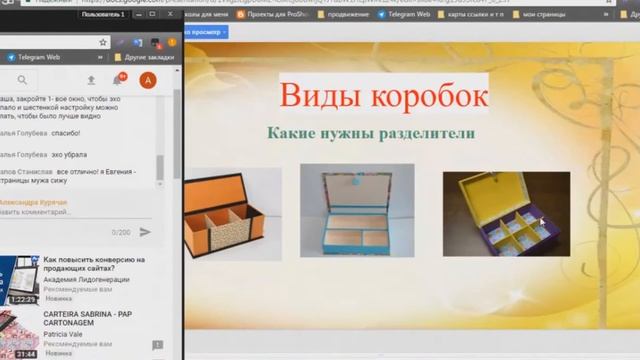Open the orange 'A' account avatar

(148, 80)
